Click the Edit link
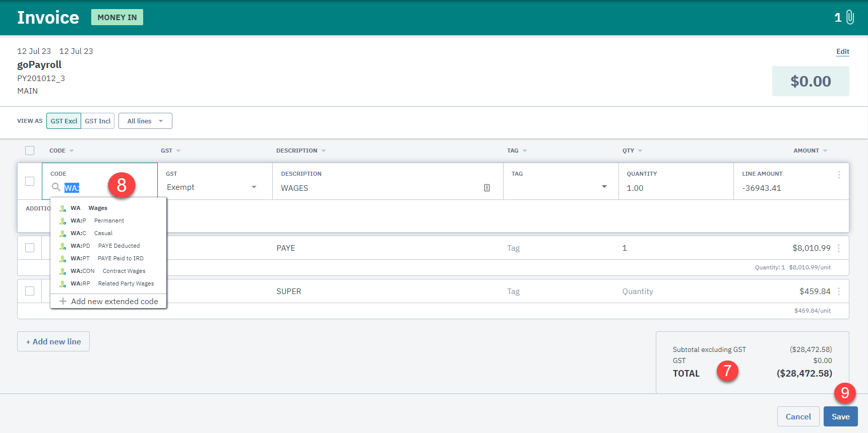 click(x=842, y=51)
